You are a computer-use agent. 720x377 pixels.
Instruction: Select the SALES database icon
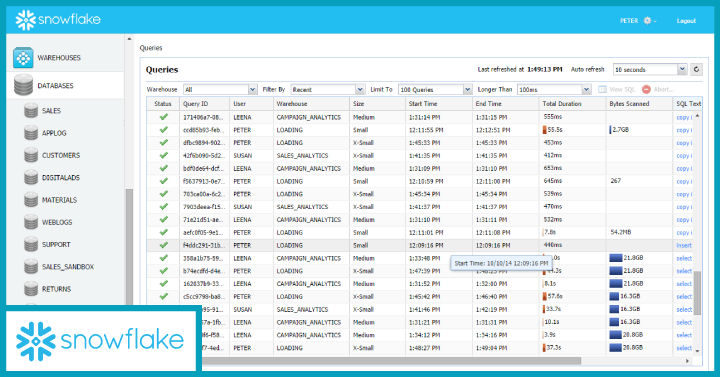(x=31, y=111)
